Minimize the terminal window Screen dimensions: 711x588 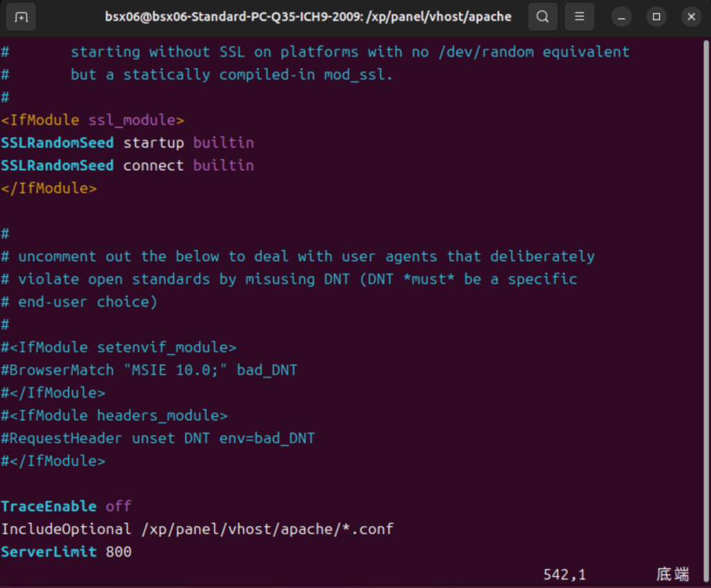pyautogui.click(x=621, y=17)
